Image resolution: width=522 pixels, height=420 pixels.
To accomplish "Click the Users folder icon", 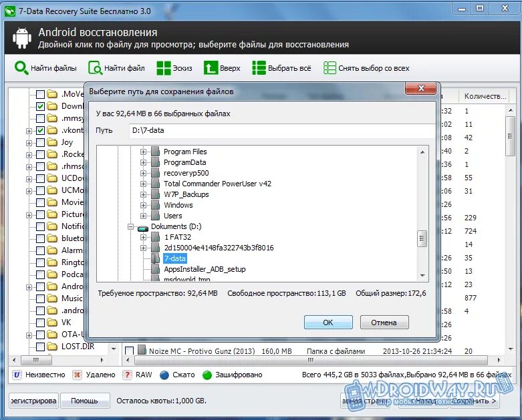I will 155,216.
